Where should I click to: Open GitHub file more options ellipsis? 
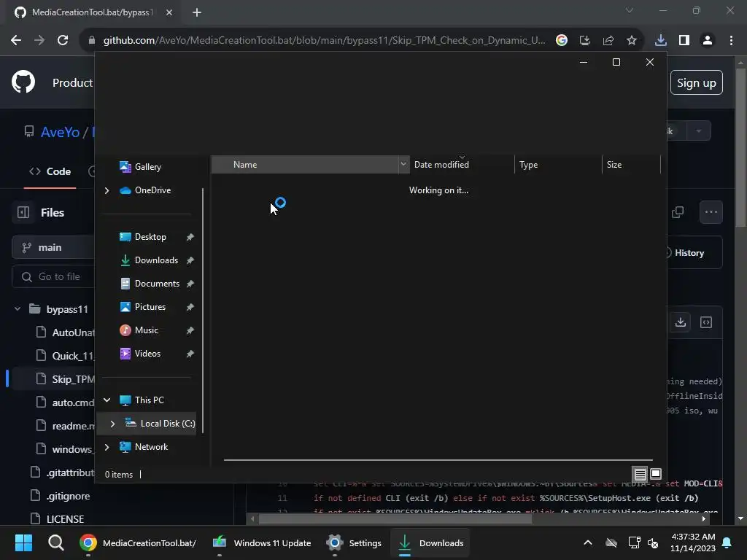tap(711, 212)
